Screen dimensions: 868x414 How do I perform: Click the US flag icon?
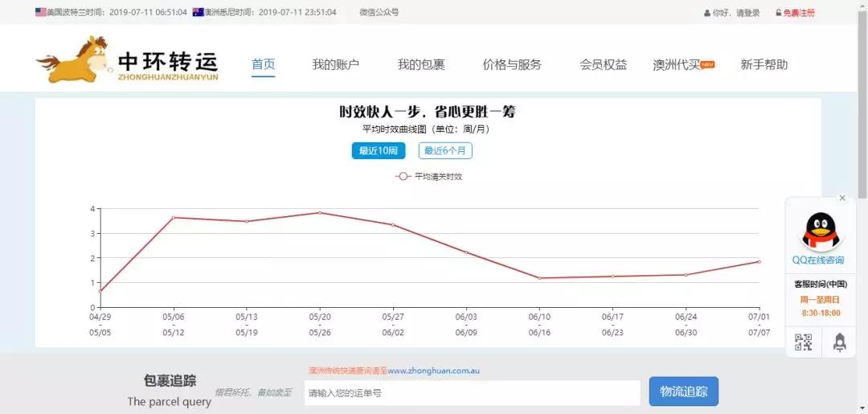[41, 12]
